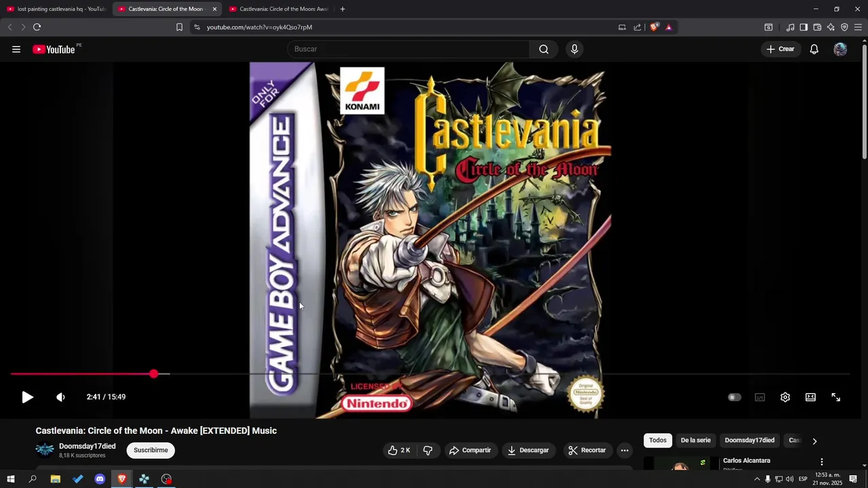This screenshot has height=488, width=868.
Task: Bookmark this page
Action: (179, 27)
